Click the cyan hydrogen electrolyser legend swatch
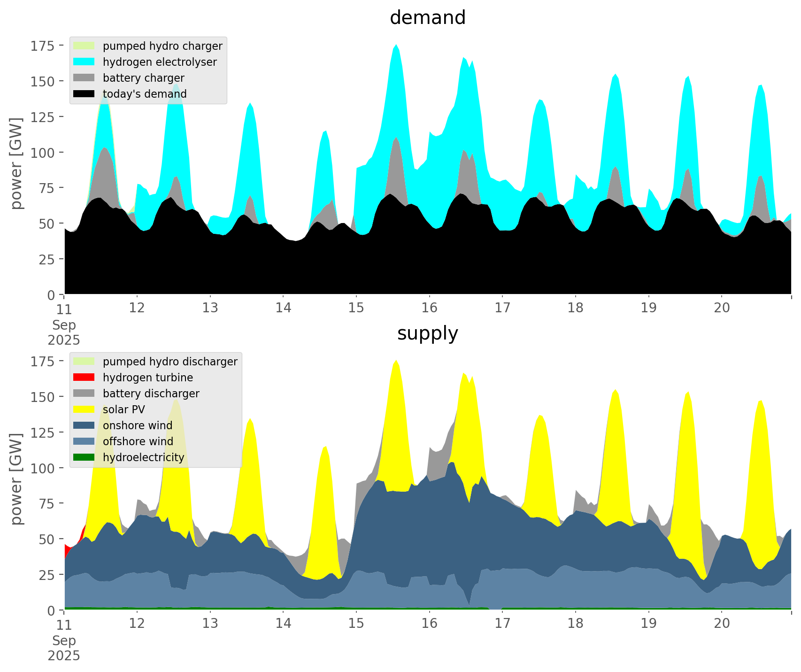Image resolution: width=801 pixels, height=672 pixels. (84, 62)
